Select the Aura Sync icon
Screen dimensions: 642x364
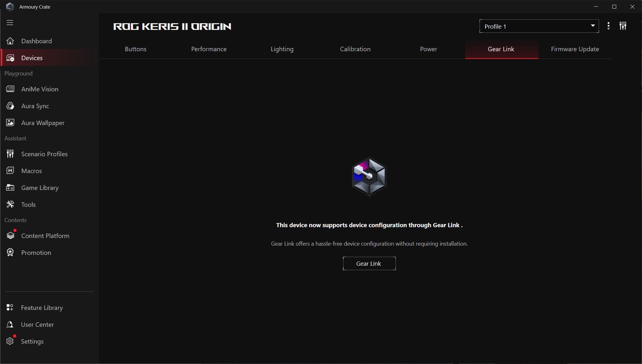click(10, 106)
